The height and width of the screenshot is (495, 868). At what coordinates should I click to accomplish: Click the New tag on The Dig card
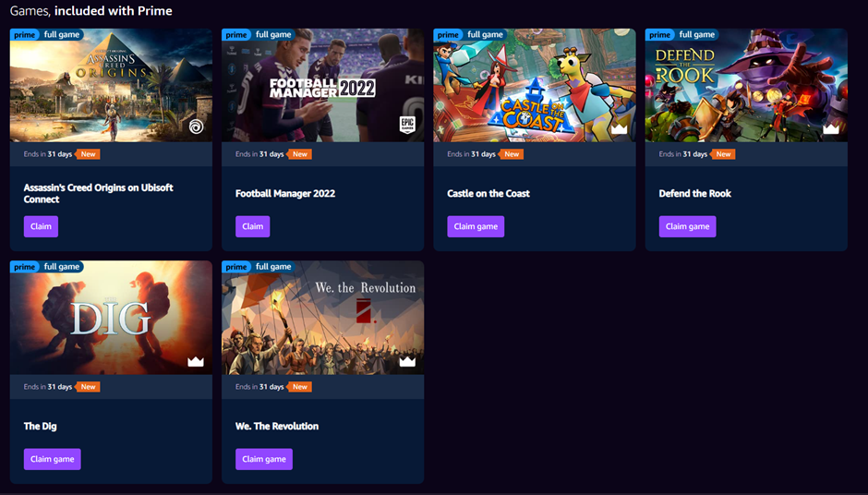(89, 386)
